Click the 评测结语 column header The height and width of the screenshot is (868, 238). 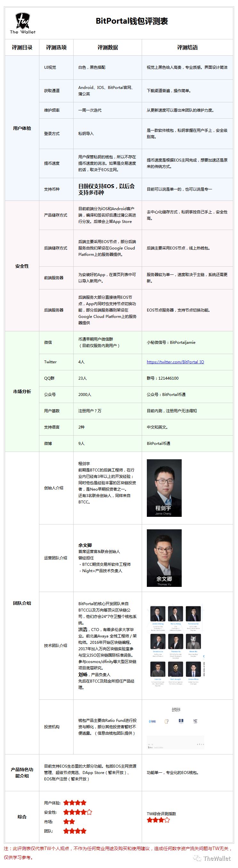tap(187, 48)
